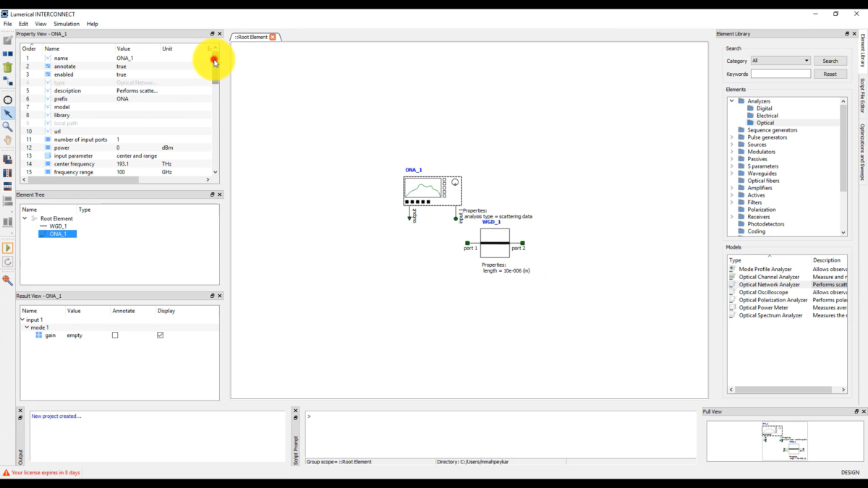Open the Help menu
This screenshot has width=868, height=488.
tap(93, 24)
